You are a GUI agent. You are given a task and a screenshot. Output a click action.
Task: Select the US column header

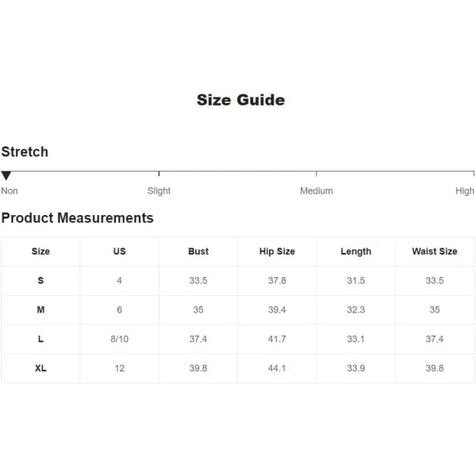tap(119, 251)
